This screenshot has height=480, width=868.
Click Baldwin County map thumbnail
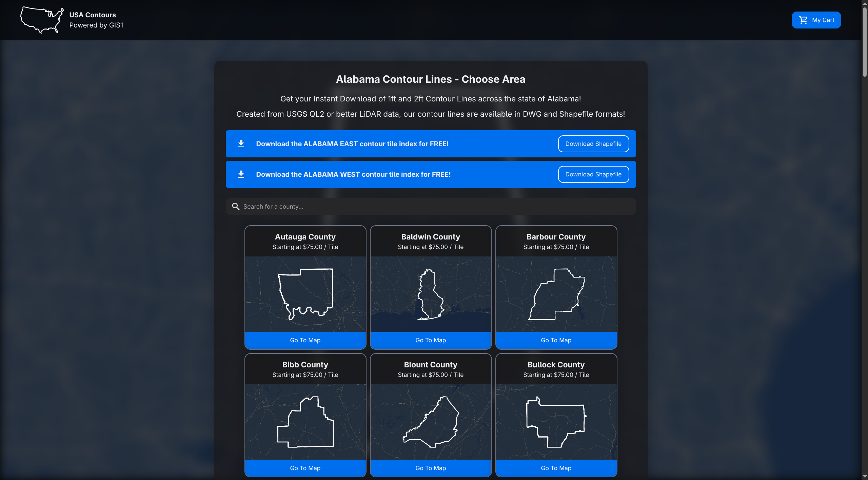pos(431,294)
